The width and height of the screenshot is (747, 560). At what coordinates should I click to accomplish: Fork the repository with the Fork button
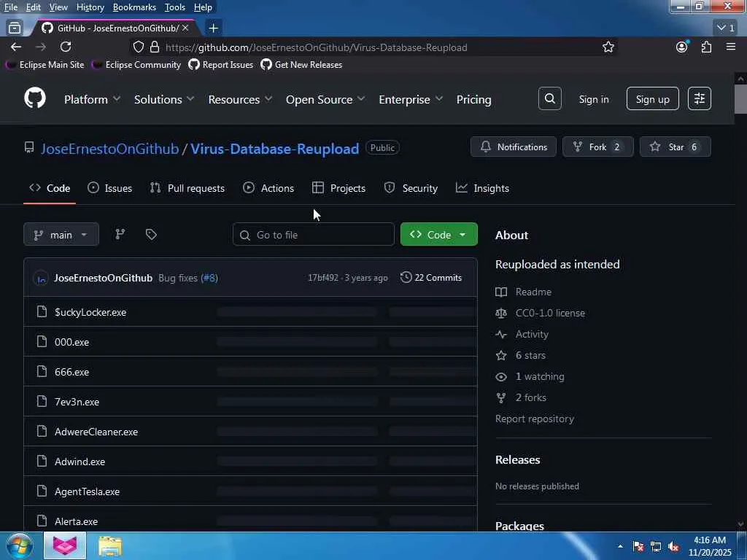[598, 147]
